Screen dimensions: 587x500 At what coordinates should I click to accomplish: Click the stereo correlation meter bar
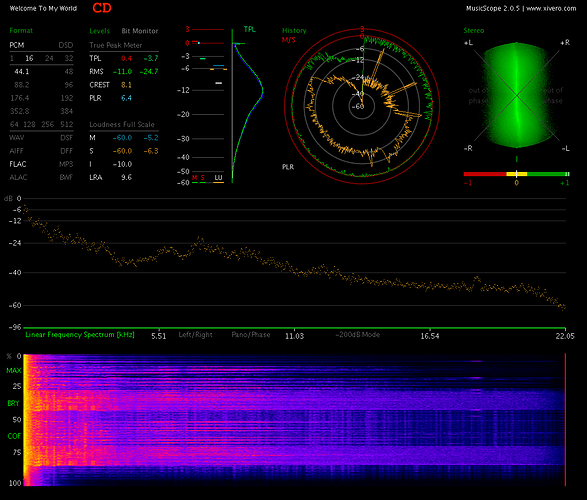(x=517, y=174)
